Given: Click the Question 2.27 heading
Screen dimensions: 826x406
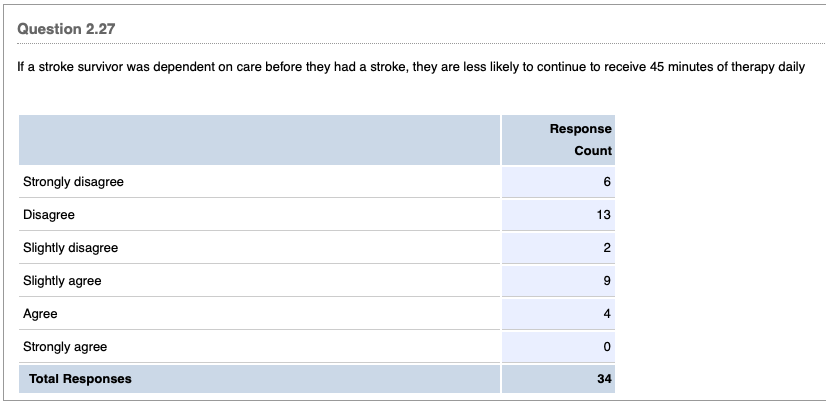Looking at the screenshot, I should point(66,29).
